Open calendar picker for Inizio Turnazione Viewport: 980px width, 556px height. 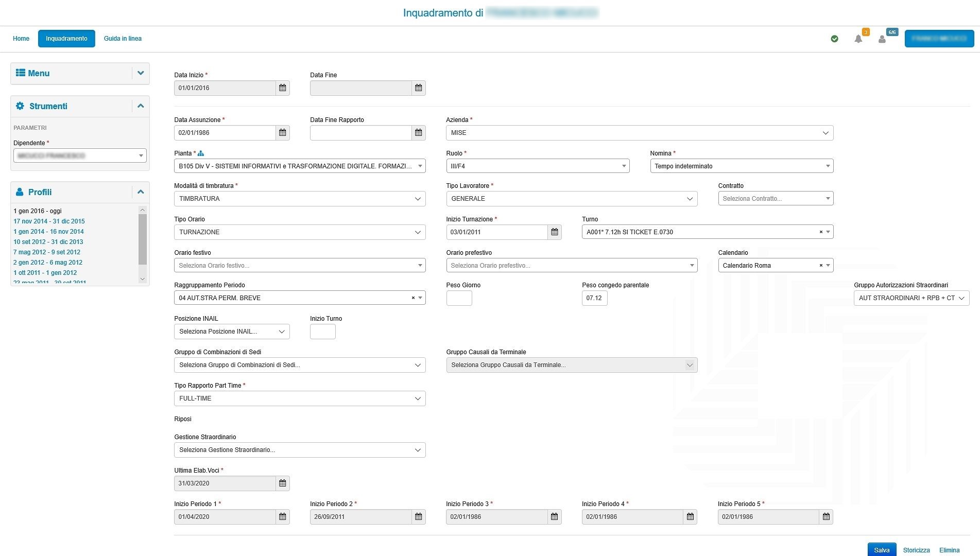[555, 232]
